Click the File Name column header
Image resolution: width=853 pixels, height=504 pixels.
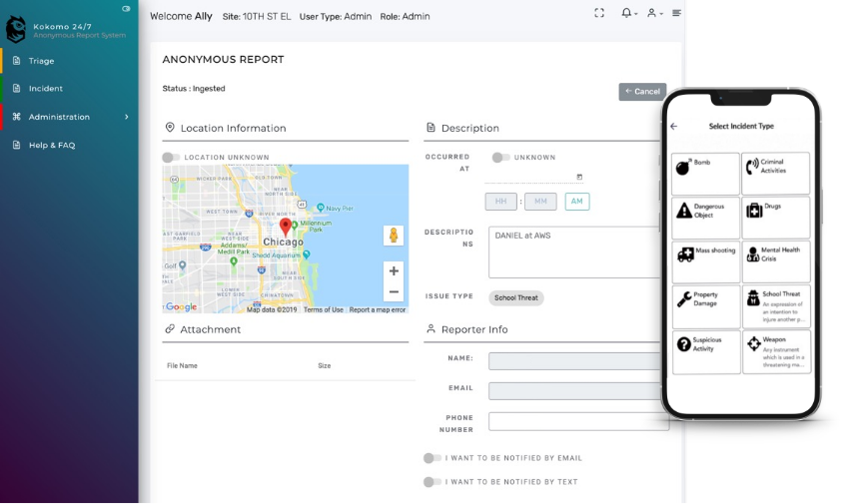pos(182,366)
